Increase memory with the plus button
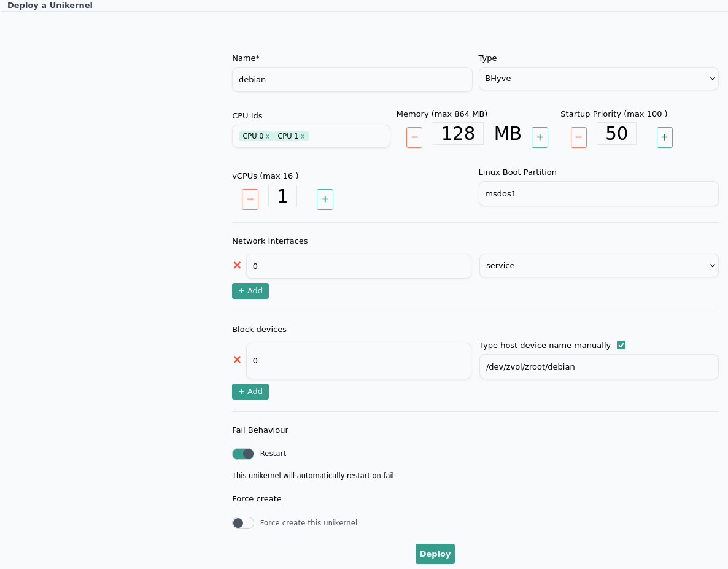Image resolution: width=728 pixels, height=569 pixels. click(x=540, y=137)
